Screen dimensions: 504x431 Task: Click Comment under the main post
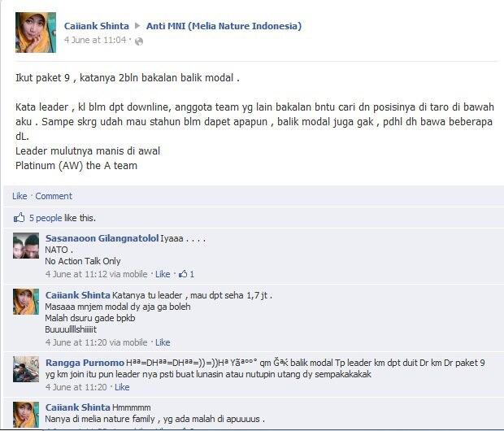click(54, 196)
